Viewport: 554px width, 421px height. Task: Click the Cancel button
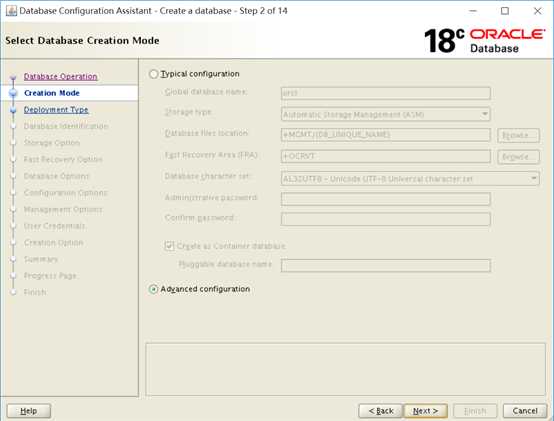coord(525,411)
